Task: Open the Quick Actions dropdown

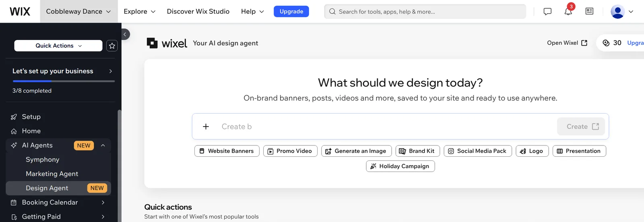Action: pos(58,46)
